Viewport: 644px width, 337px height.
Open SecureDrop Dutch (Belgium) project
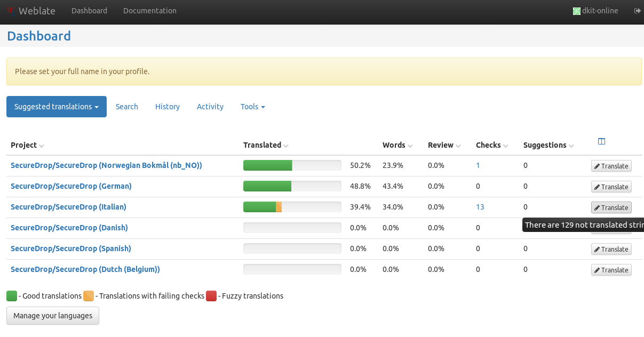tap(85, 269)
